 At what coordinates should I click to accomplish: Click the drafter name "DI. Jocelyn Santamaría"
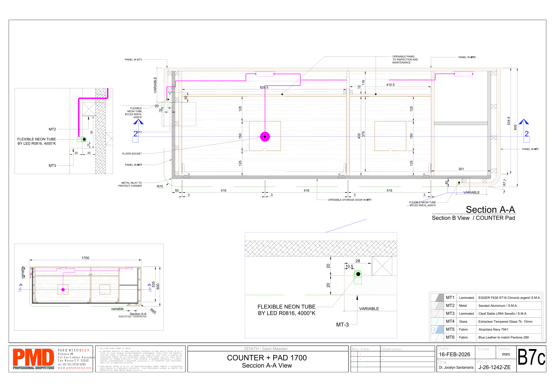click(x=456, y=368)
